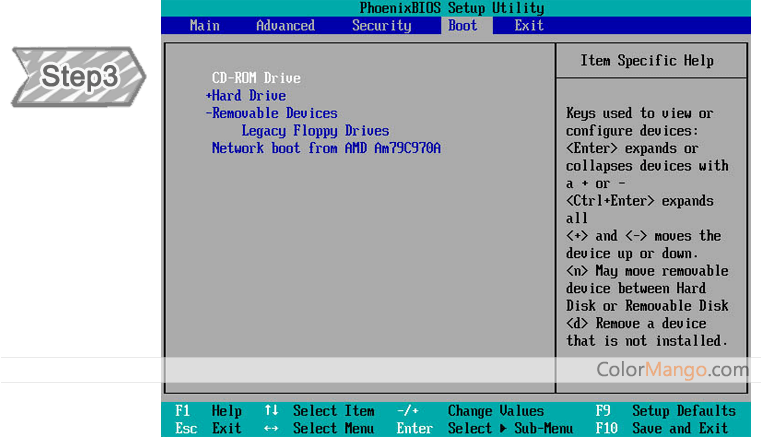Screen dimensions: 761x437
Task: Switch to the Main tab
Action: 205,26
